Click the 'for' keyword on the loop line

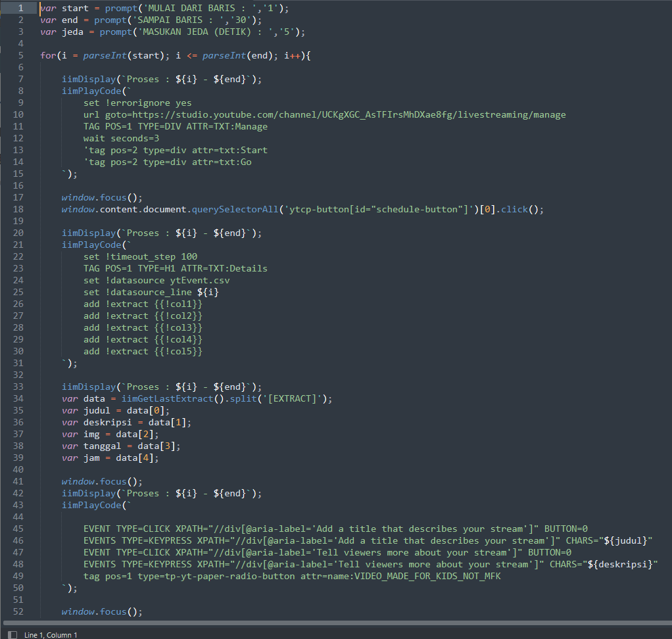coord(47,55)
